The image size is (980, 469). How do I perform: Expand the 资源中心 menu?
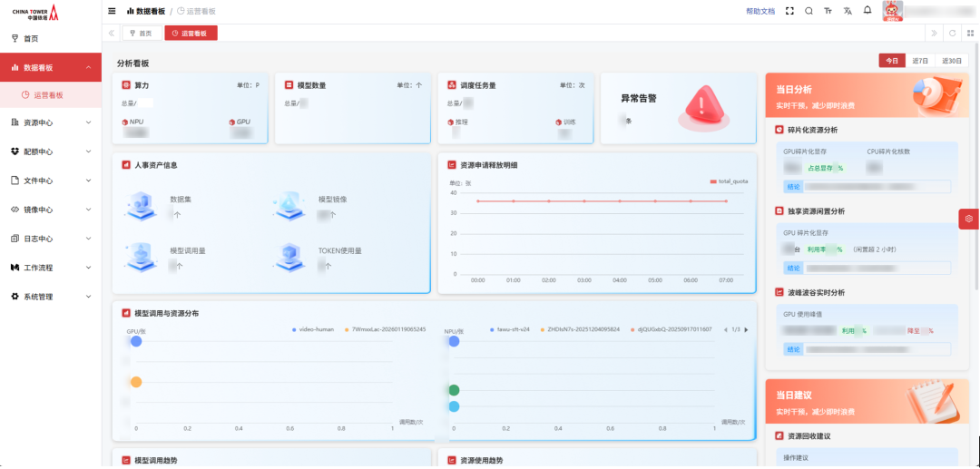pos(51,123)
